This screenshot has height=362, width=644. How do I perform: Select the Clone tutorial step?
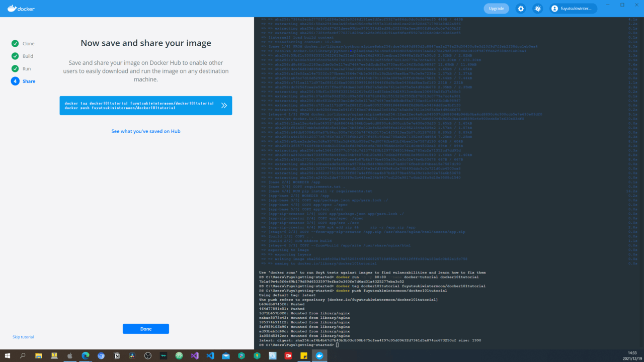click(29, 44)
